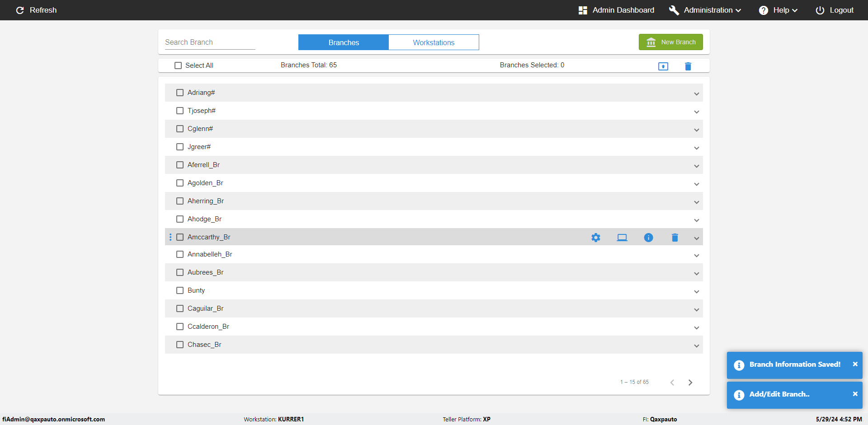Expand the Aubrees_Br row chevron
Screen dimensions: 868x425
click(697, 274)
